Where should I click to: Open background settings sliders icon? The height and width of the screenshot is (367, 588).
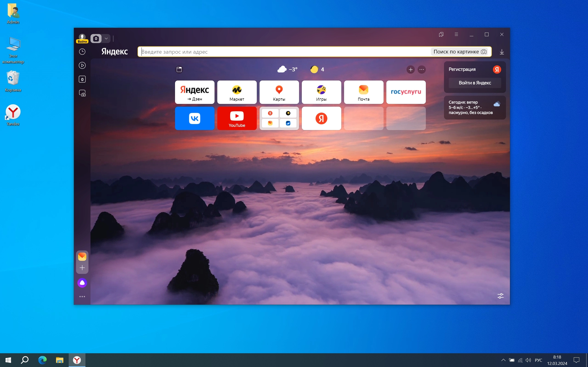click(x=500, y=296)
